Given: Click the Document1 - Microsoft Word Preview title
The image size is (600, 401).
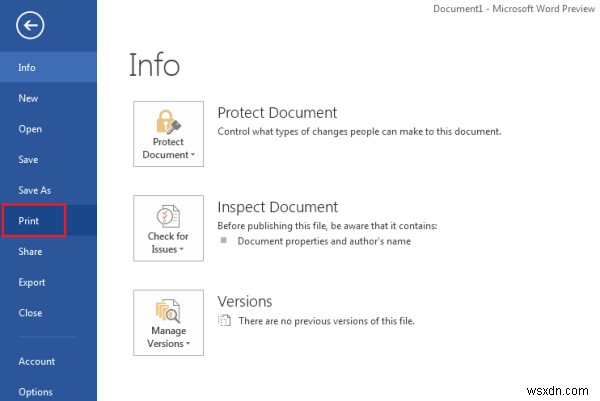Looking at the screenshot, I should [514, 8].
